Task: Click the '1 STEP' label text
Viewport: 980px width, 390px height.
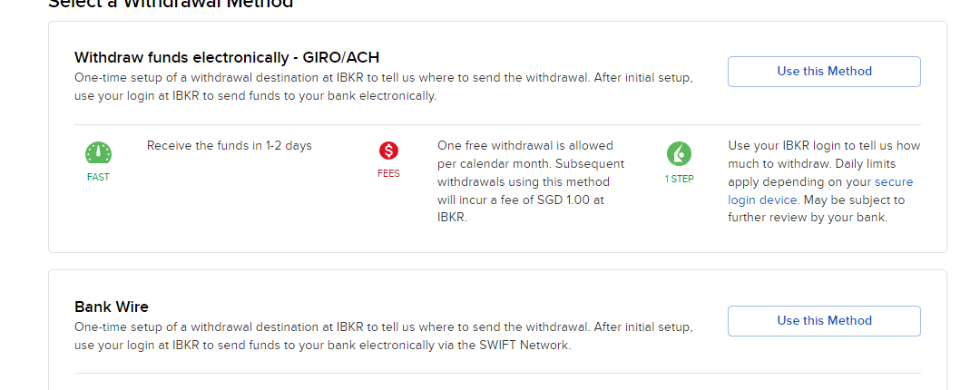Action: point(679,179)
